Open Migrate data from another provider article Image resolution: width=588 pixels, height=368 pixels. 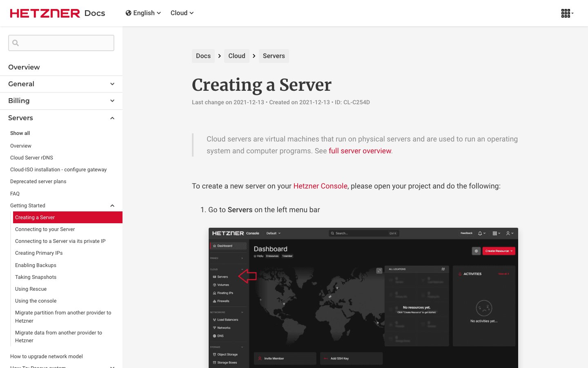[x=59, y=337]
